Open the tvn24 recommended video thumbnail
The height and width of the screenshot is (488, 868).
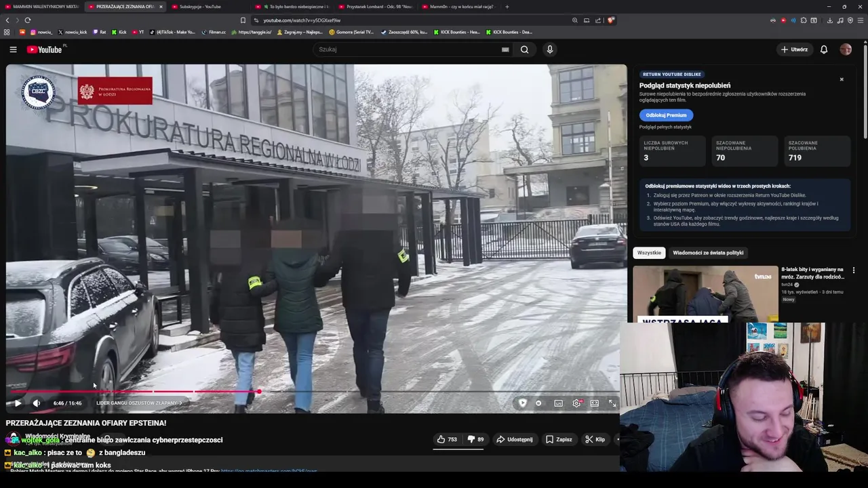705,294
